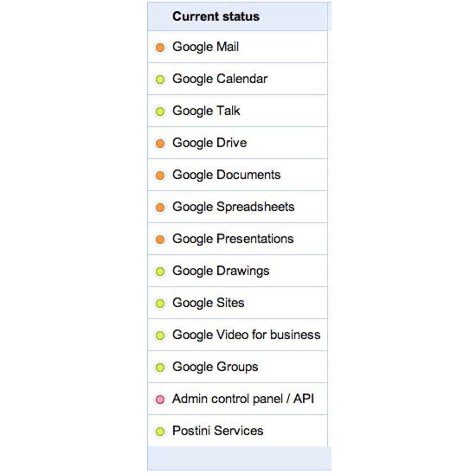This screenshot has width=476, height=474.
Task: Open the Google Mail status entry
Action: tap(206, 47)
